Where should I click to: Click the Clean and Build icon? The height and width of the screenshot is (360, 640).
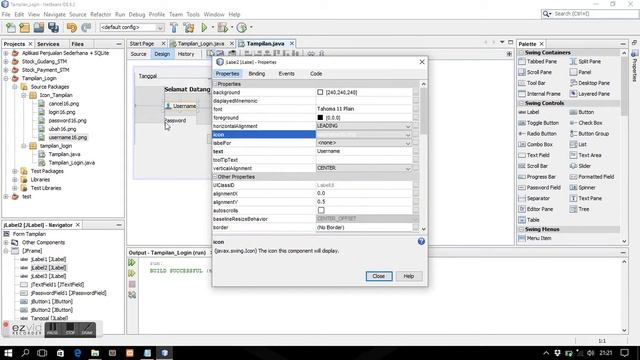189,27
